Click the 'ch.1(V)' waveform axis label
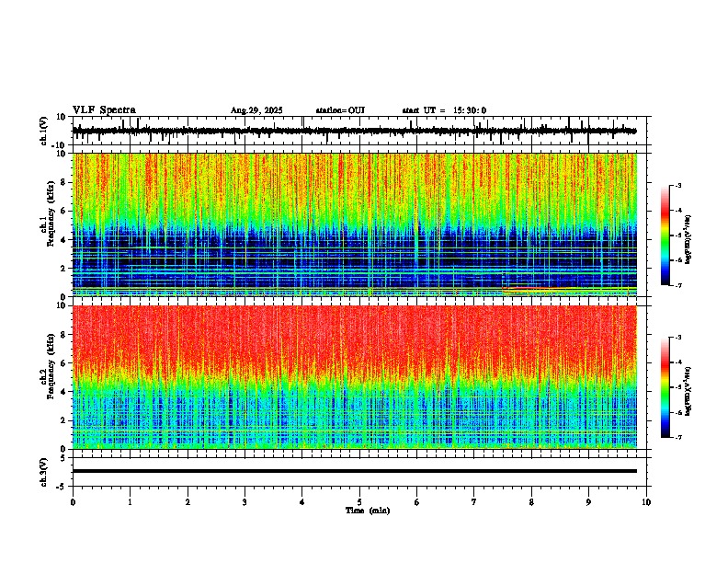728x563 pixels. click(x=44, y=131)
